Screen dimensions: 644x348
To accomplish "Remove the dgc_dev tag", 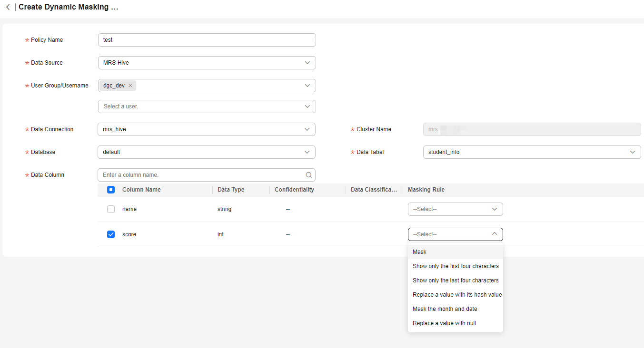I will pos(130,86).
